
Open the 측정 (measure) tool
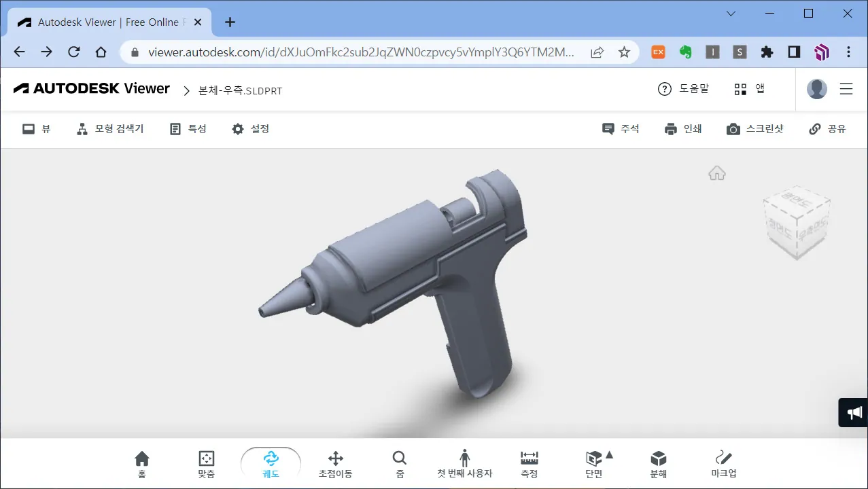tap(529, 465)
